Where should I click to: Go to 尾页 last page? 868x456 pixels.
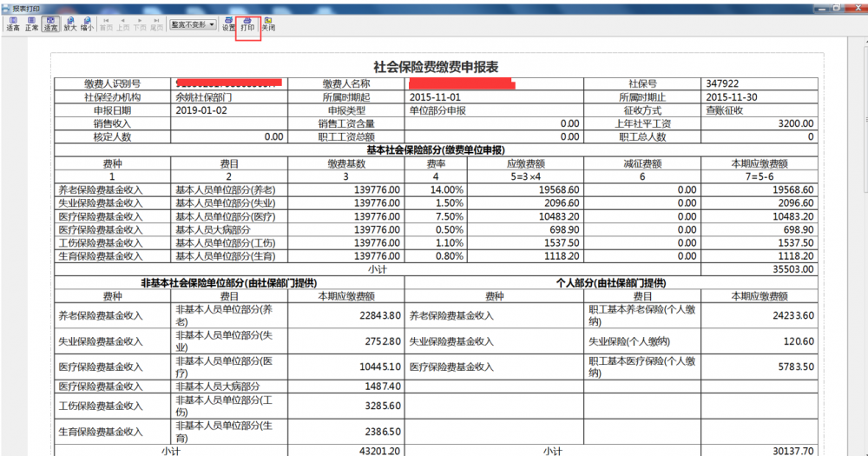pos(156,23)
